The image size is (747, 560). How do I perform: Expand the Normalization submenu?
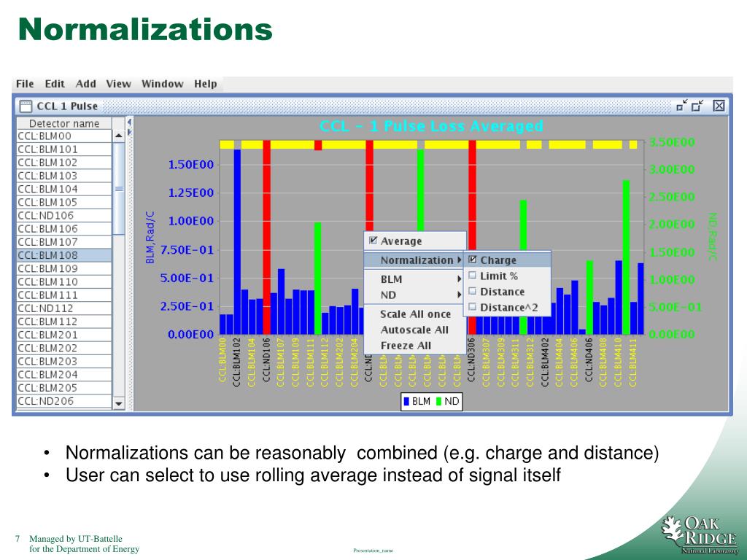[415, 260]
